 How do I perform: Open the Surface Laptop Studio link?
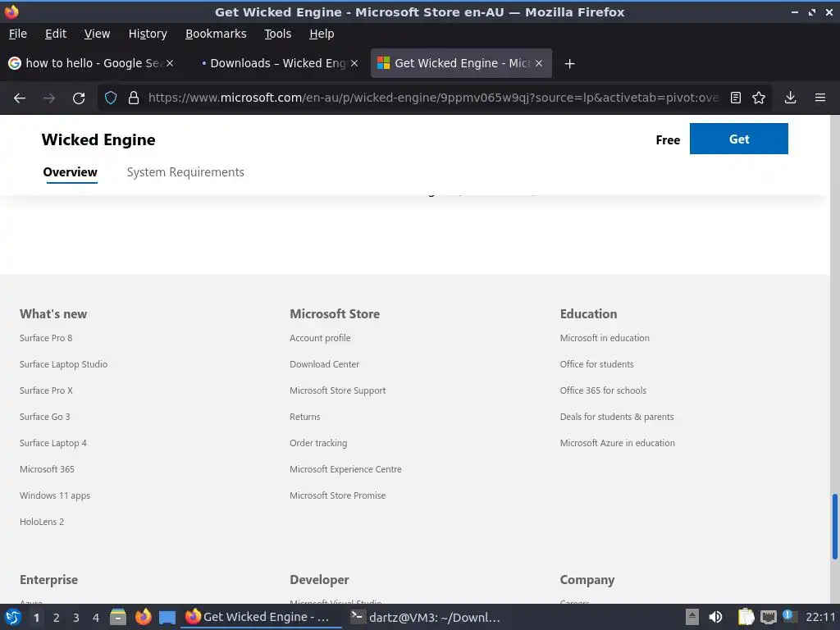pos(64,364)
